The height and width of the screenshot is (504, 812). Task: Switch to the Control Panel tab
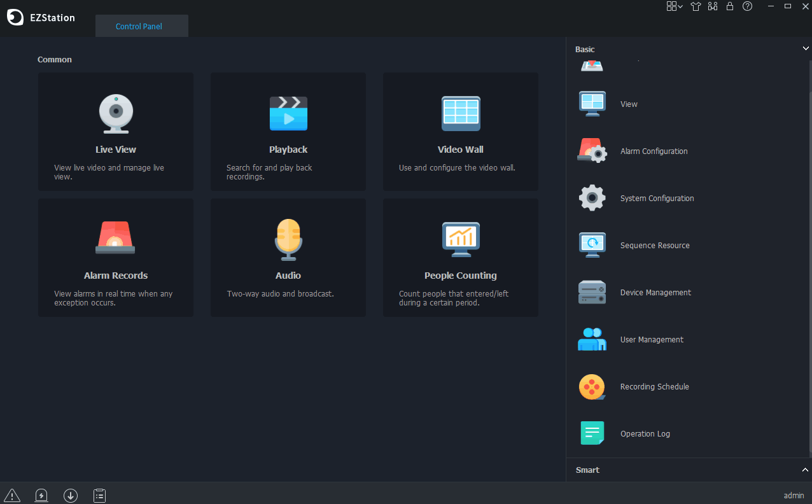139,27
